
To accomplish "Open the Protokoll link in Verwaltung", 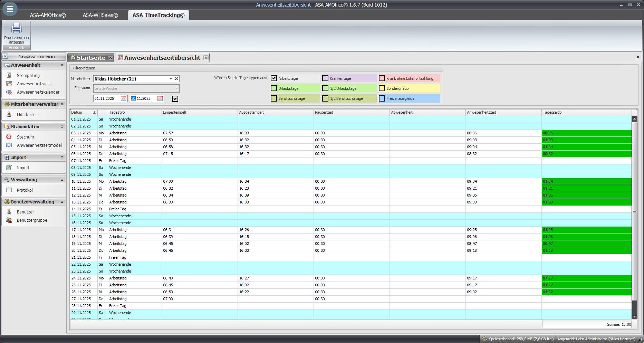I will tap(25, 190).
